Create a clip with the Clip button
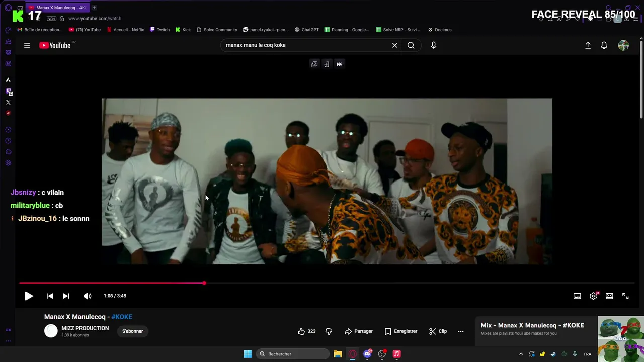Image resolution: width=644 pixels, height=362 pixels. pos(438,331)
